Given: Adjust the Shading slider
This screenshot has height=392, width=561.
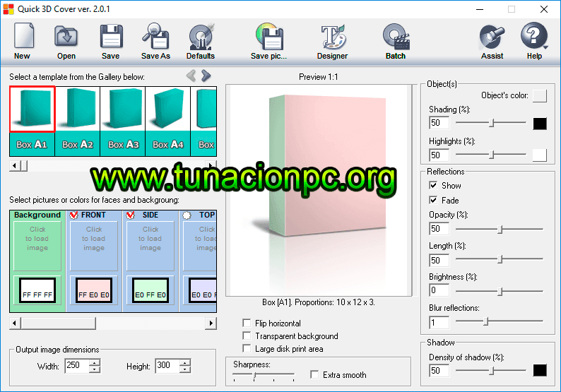Looking at the screenshot, I should 491,123.
